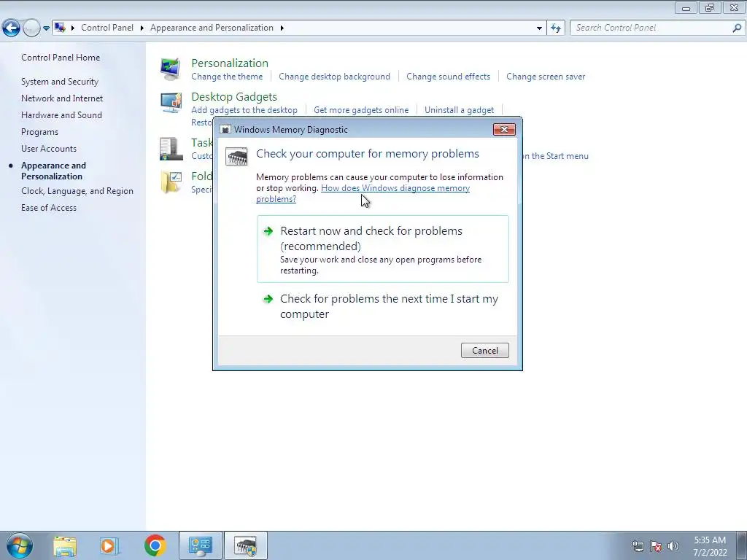
Task: Click the Cancel button
Action: [485, 351]
